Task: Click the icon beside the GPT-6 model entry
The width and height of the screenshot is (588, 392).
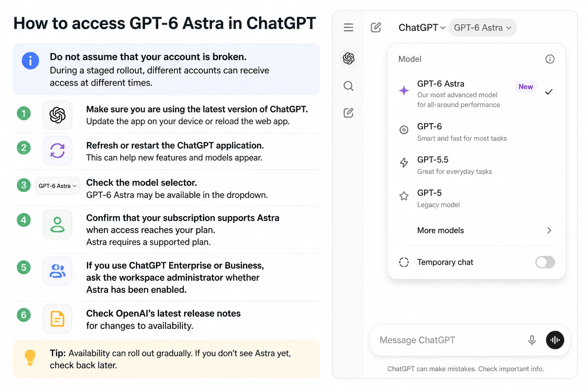Action: 404,130
